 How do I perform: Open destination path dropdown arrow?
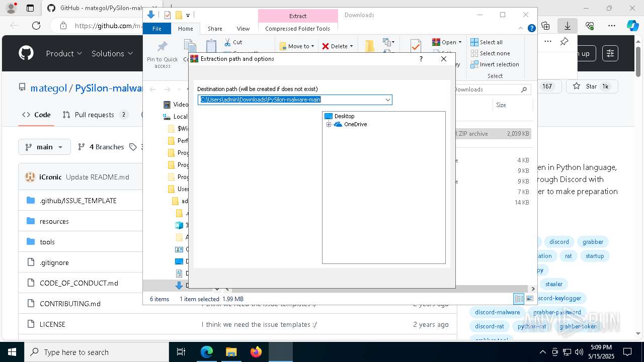click(x=387, y=100)
